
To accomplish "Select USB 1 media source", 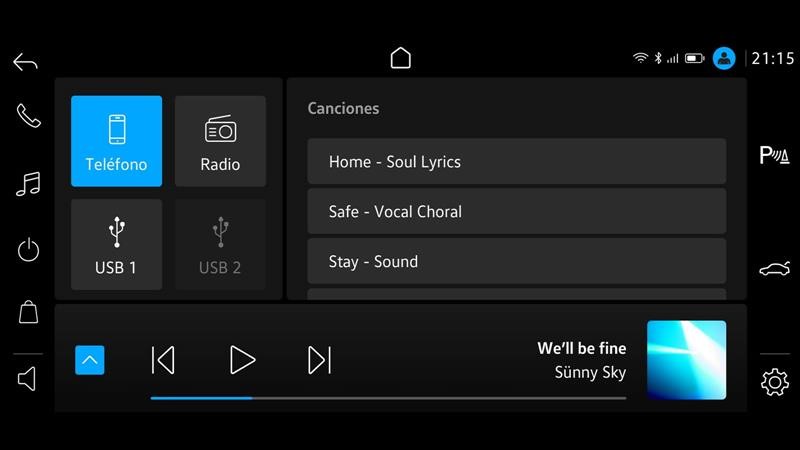I will point(116,244).
